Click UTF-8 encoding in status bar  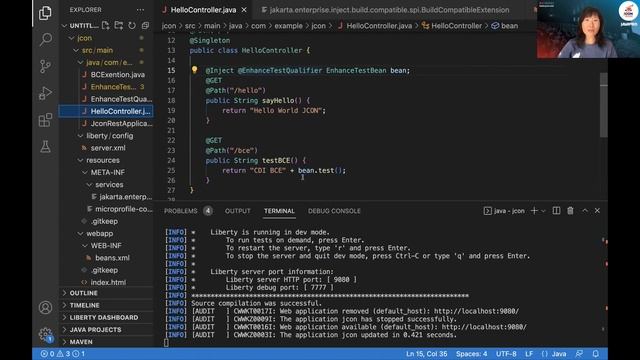coord(506,354)
